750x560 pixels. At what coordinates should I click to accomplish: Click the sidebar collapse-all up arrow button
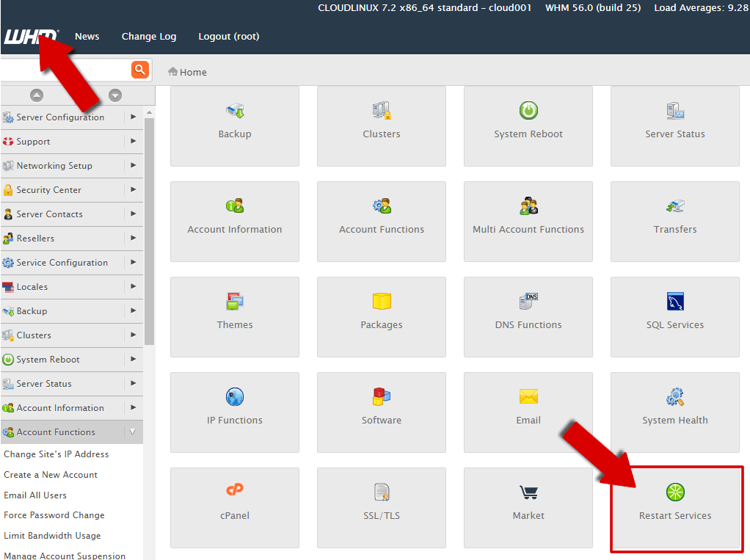pos(37,95)
